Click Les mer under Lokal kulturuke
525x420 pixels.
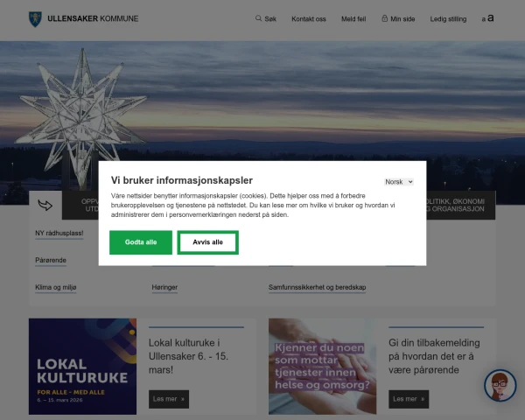[x=169, y=399]
